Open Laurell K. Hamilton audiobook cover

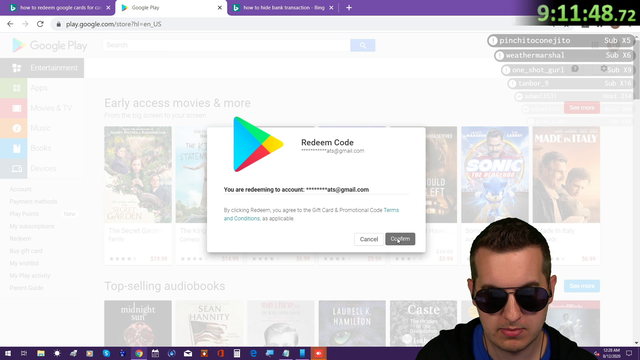pyautogui.click(x=352, y=323)
